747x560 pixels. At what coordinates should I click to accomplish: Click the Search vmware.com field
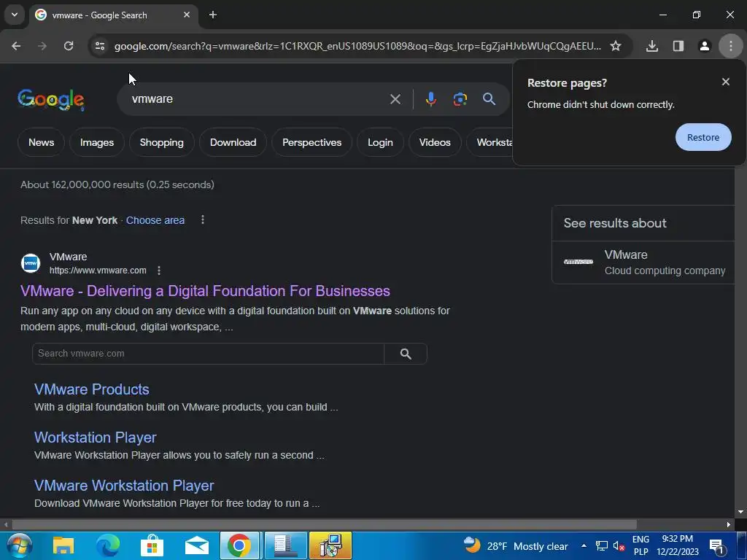click(x=208, y=354)
